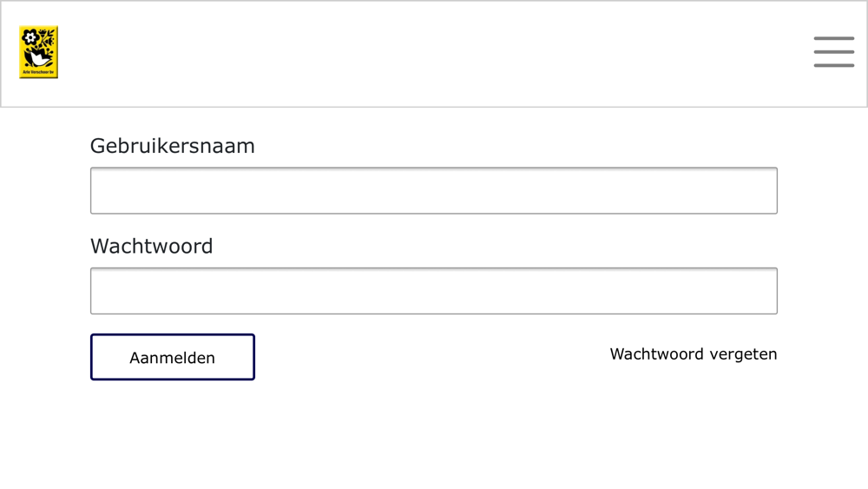The width and height of the screenshot is (868, 489).
Task: Return home via the flower logo
Action: click(x=39, y=52)
